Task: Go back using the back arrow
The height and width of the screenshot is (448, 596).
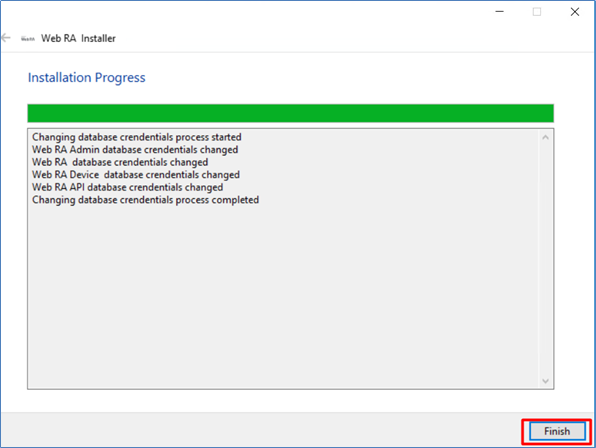Action: pyautogui.click(x=6, y=38)
